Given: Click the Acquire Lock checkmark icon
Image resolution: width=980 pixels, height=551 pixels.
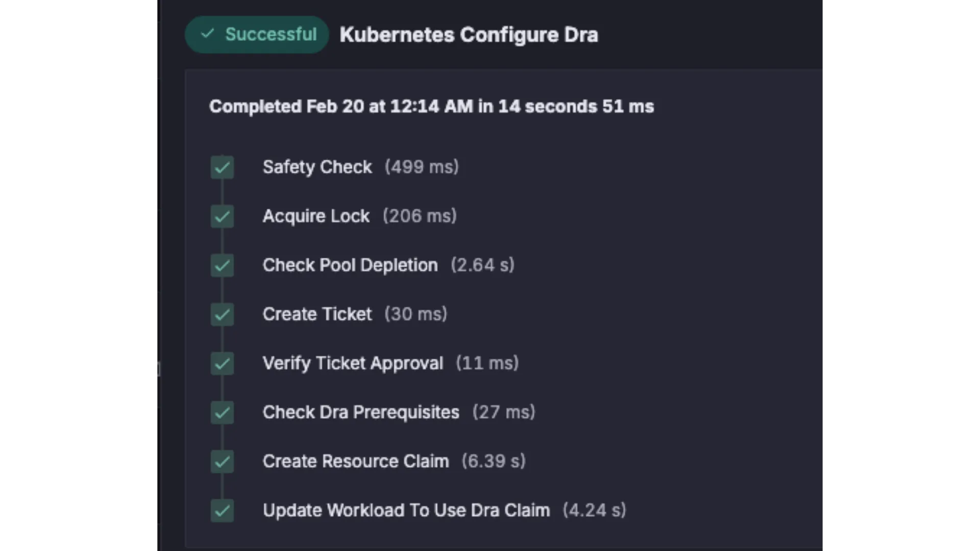Looking at the screenshot, I should pos(222,216).
